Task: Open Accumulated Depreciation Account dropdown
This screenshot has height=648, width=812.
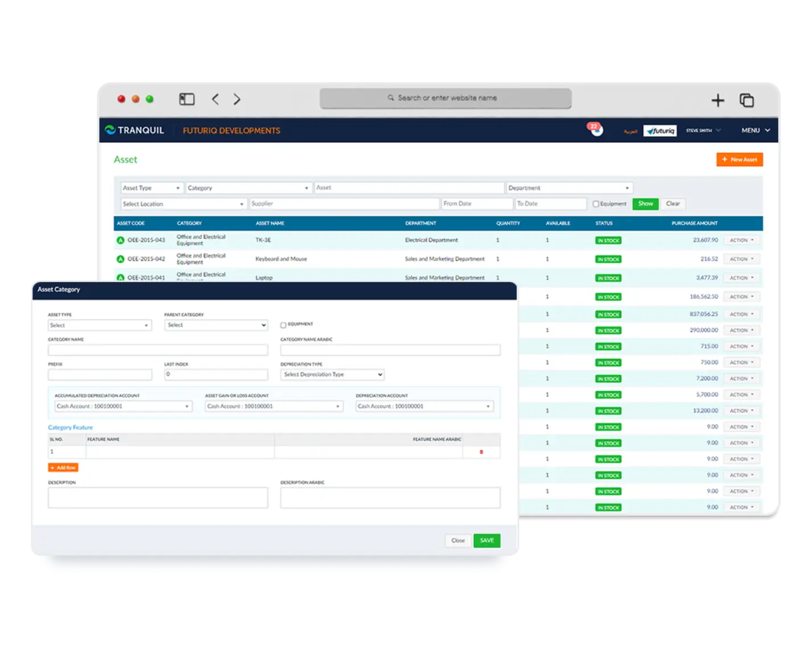Action: click(x=123, y=407)
